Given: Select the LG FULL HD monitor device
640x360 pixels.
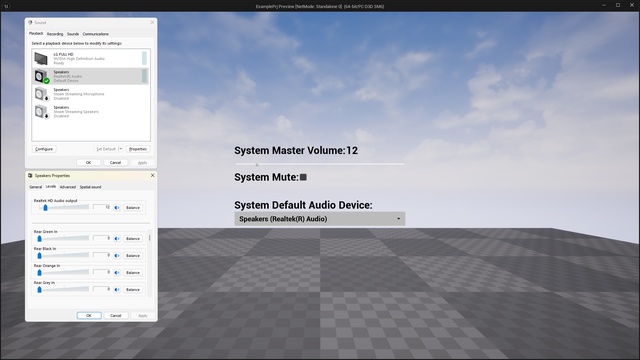Looking at the screenshot, I should (x=90, y=58).
